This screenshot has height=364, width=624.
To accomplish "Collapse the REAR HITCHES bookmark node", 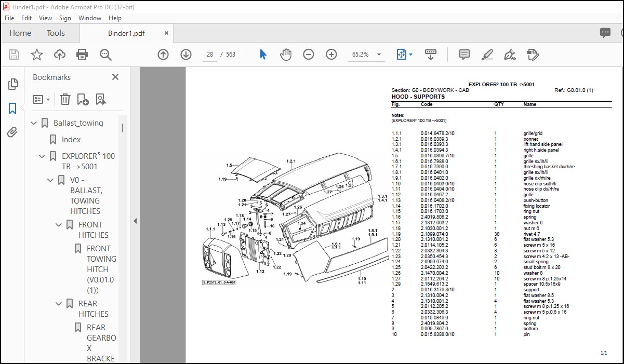I will [x=59, y=304].
